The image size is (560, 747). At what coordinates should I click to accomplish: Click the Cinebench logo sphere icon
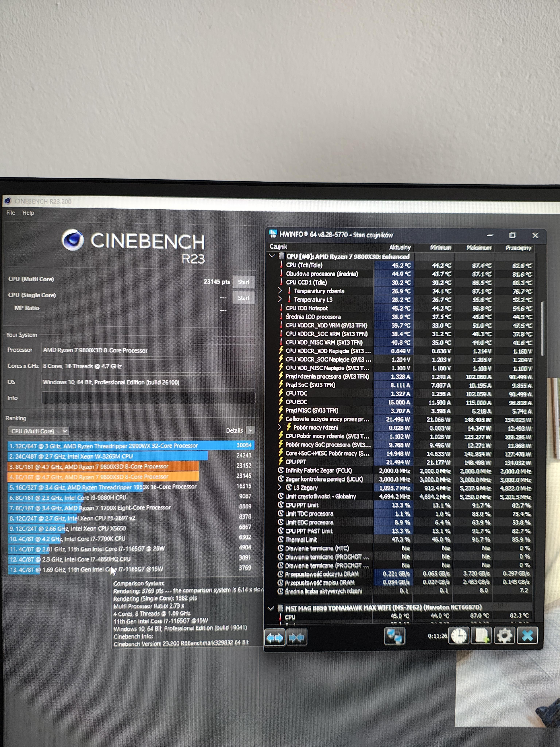point(73,240)
